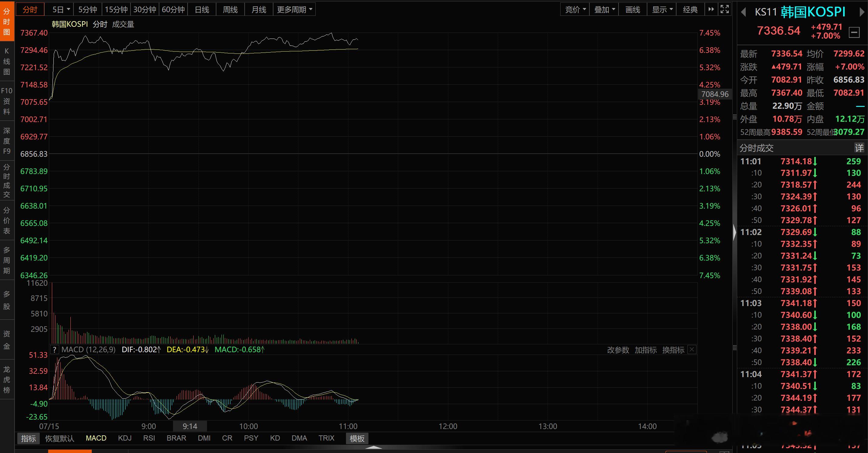Open K线图 in left sidebar
Viewport: 868px width, 453px height.
[x=7, y=61]
